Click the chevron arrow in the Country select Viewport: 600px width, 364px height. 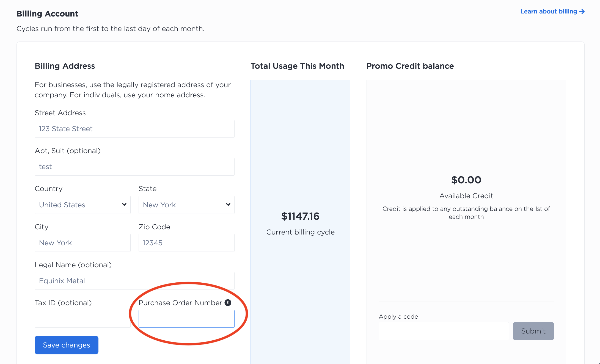124,205
